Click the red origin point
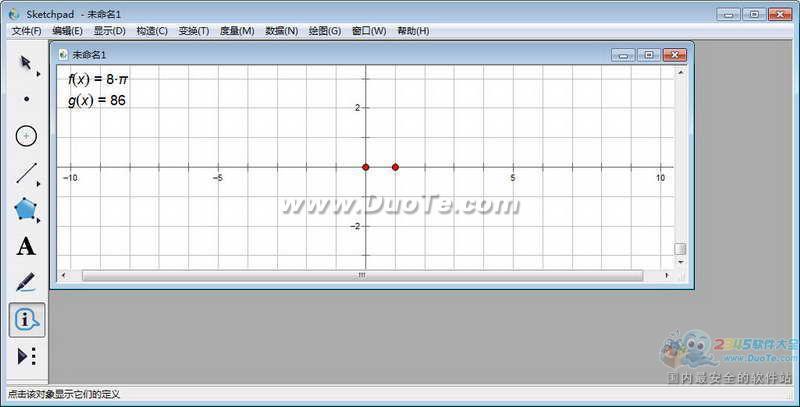This screenshot has width=800, height=407. (366, 167)
